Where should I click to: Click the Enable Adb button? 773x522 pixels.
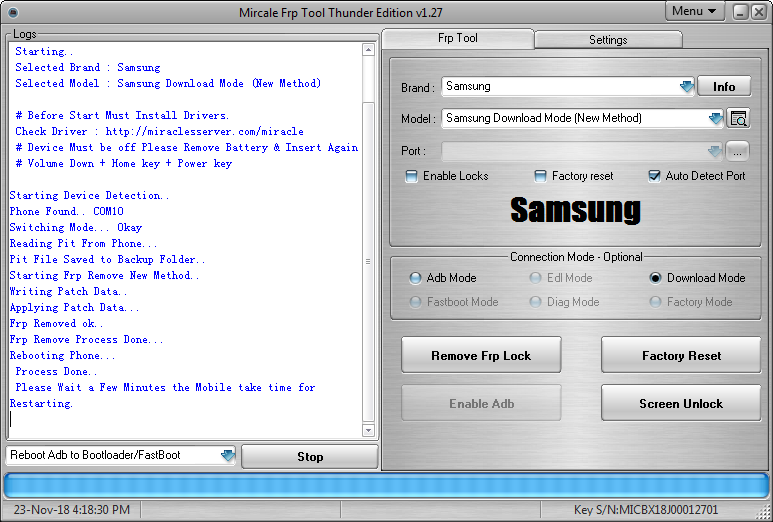point(481,403)
